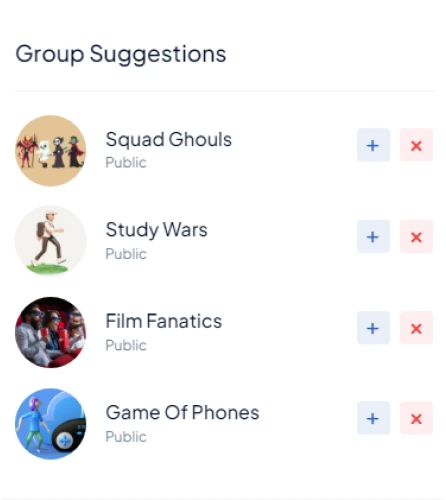Join the Squad Ghouls group with plus icon
446x500 pixels.
click(373, 145)
